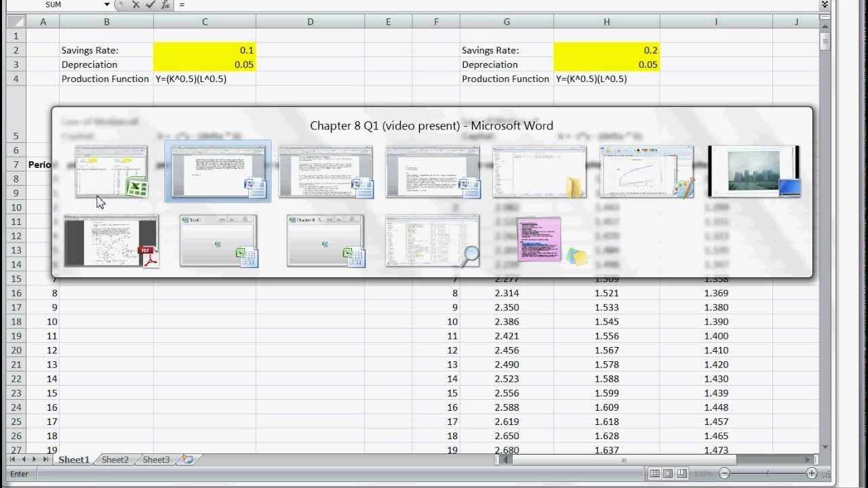The image size is (868, 488).
Task: Switch to Sheet1 tab
Action: pyautogui.click(x=73, y=460)
